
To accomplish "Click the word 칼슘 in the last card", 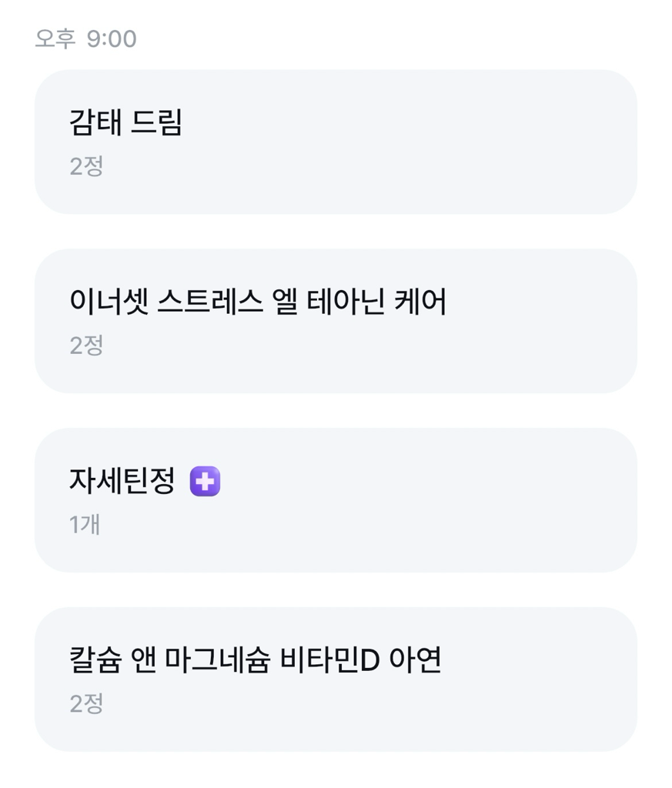I will pos(95,661).
